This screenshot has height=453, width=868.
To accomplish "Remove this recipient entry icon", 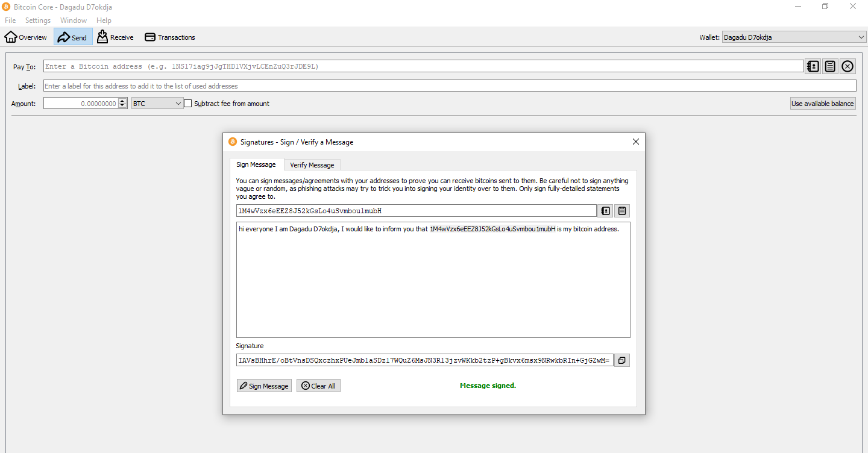I will tap(848, 66).
